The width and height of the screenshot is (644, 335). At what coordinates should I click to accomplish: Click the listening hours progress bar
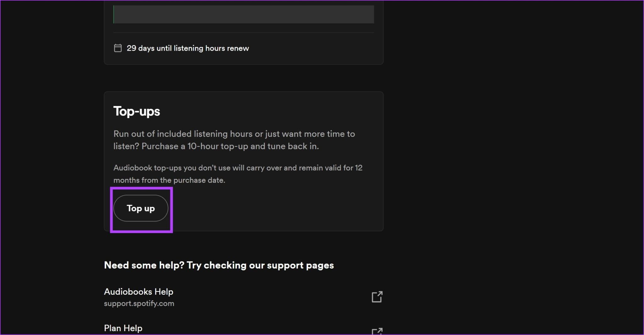pos(244,14)
